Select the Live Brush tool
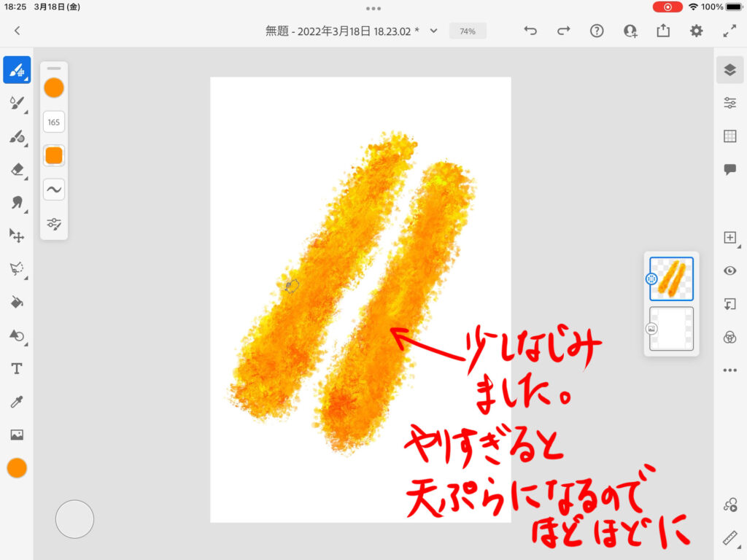Viewport: 747px width, 560px height. (17, 104)
